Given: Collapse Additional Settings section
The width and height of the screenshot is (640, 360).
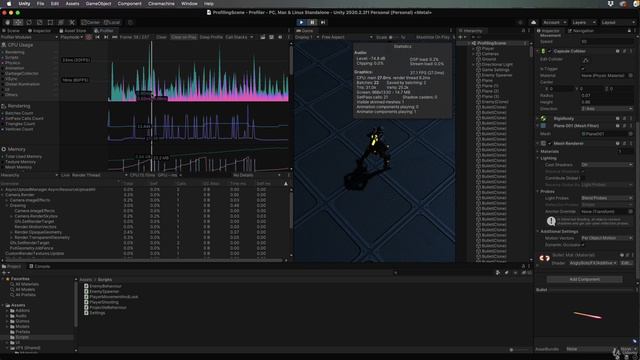Looking at the screenshot, I should coord(538,231).
